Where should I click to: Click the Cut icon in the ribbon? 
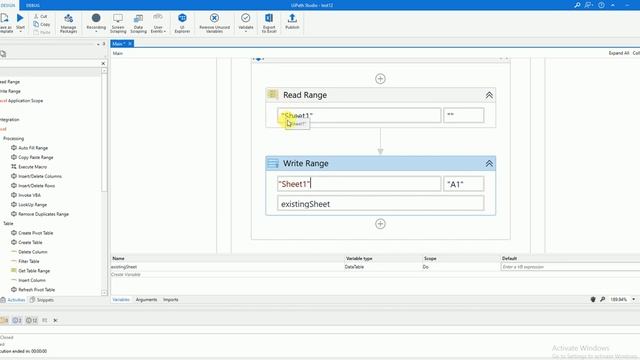(40, 16)
